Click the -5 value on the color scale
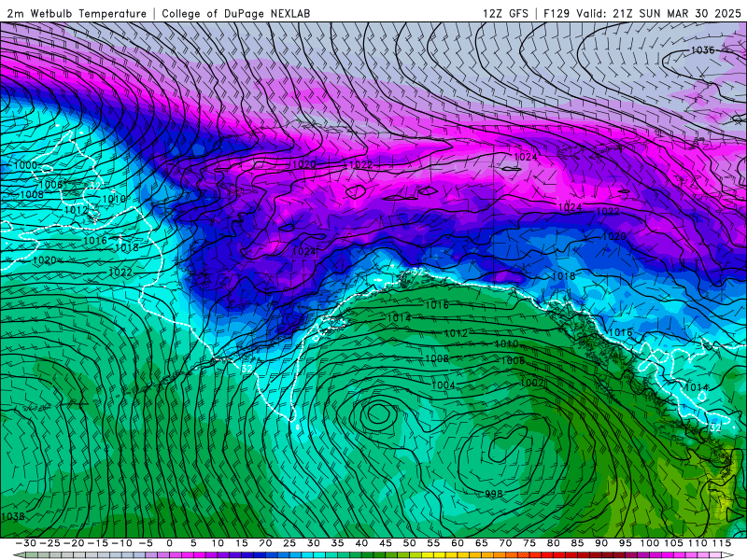Image resolution: width=747 pixels, height=560 pixels. click(x=146, y=543)
